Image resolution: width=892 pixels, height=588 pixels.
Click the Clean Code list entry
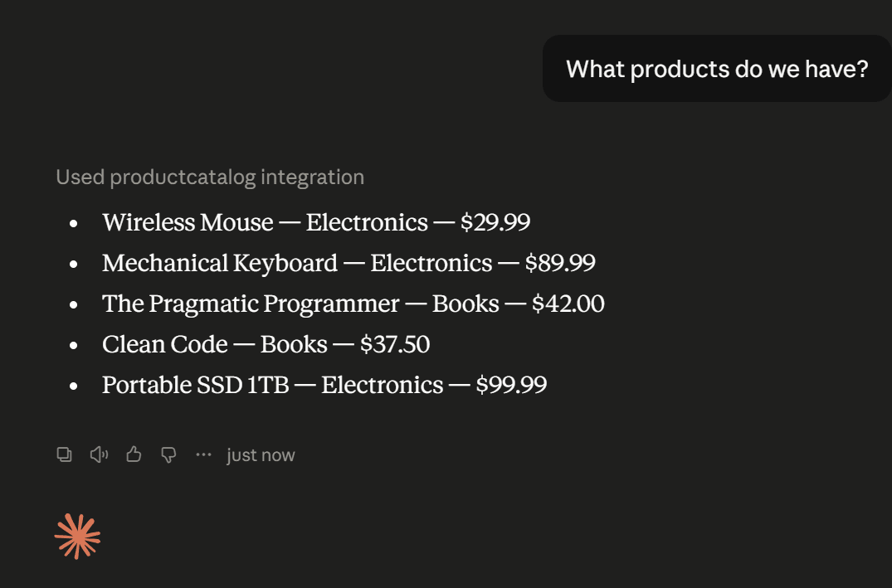tap(266, 345)
